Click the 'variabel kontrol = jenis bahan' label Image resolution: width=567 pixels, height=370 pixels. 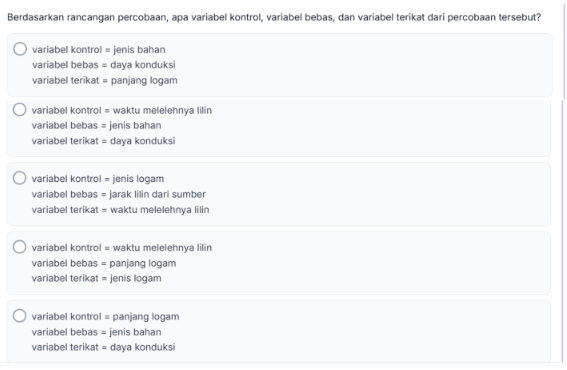point(99,50)
